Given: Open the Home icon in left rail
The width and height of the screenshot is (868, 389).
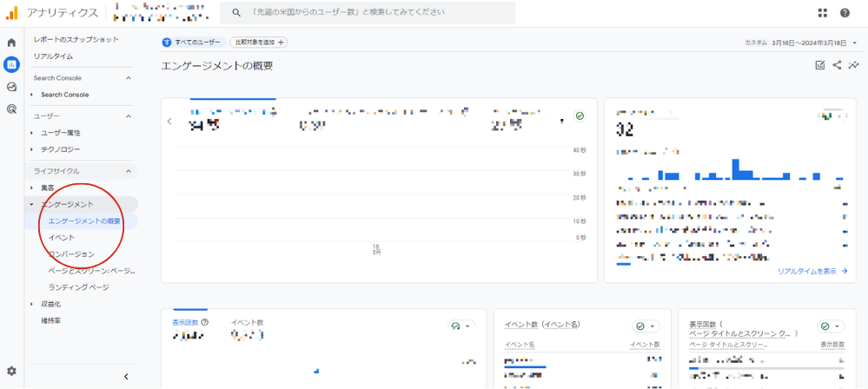Looking at the screenshot, I should [x=11, y=43].
